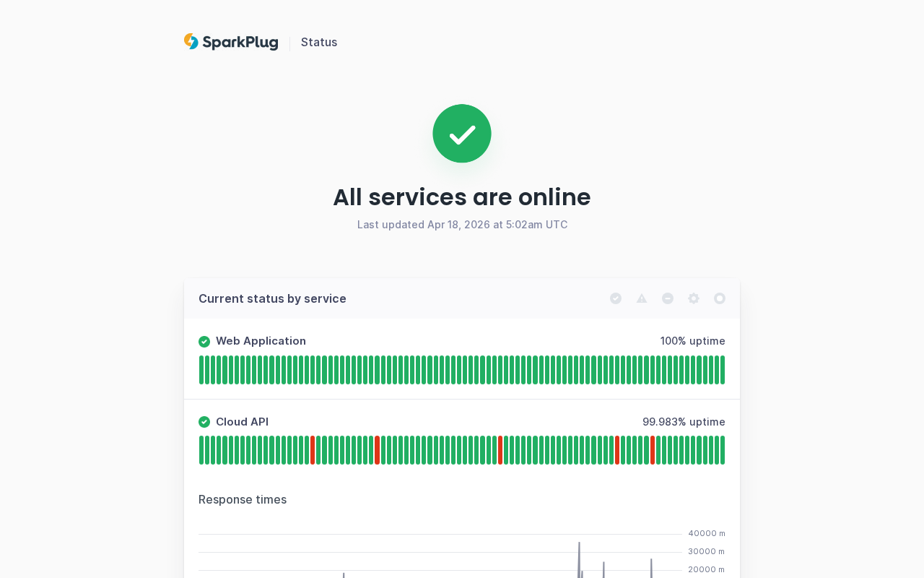Click the last red bar in Cloud API uptime

(653, 450)
